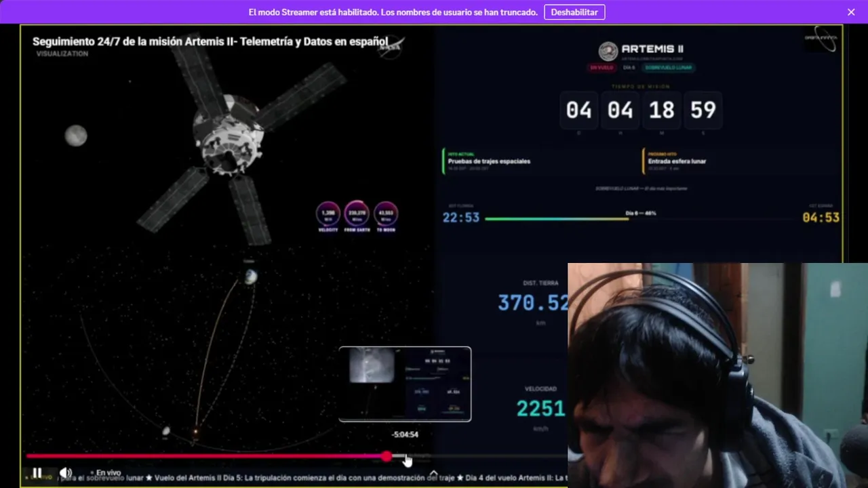Pause the video playback
The width and height of the screenshot is (868, 488).
[37, 472]
